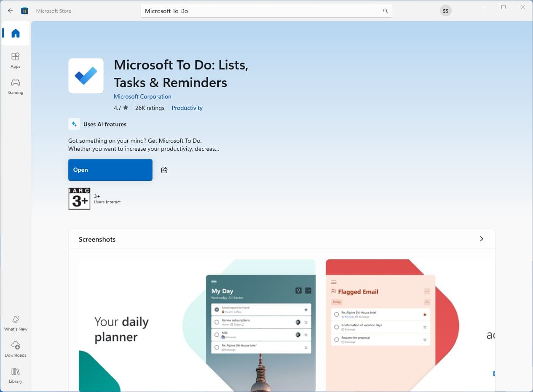Go back using the back arrow
Screen dimensions: 533x392
11,11
